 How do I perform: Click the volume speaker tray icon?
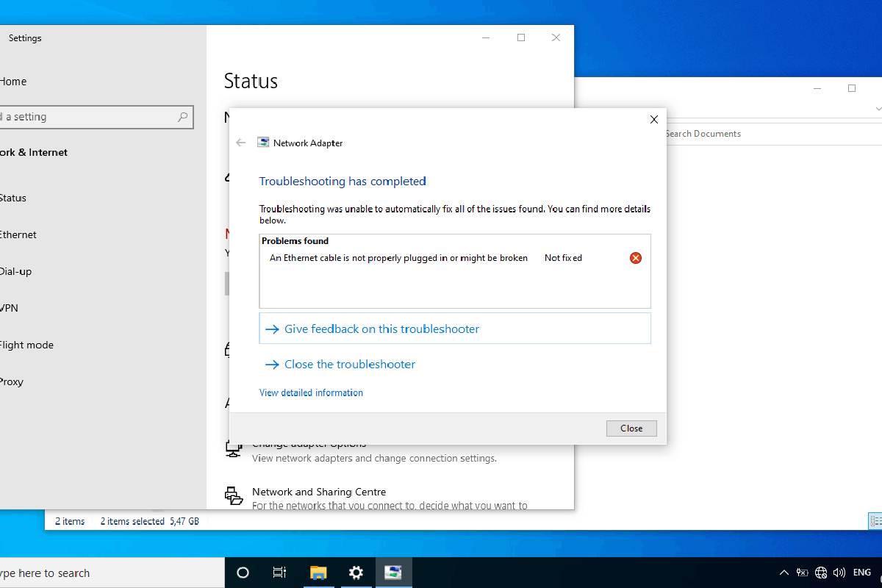coord(839,573)
